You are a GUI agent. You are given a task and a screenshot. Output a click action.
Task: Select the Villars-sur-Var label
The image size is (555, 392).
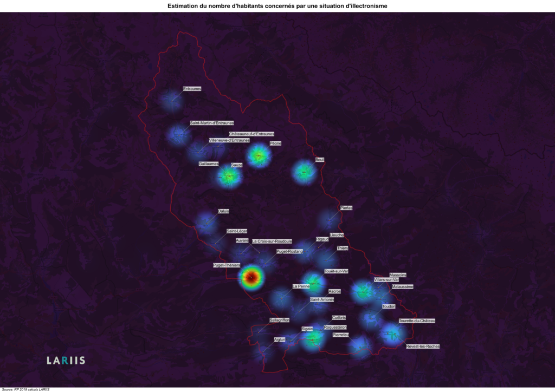coord(386,280)
